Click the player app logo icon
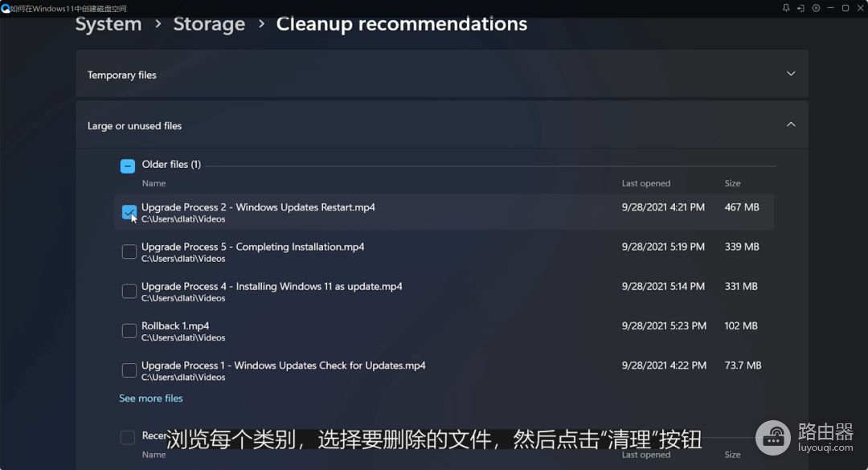 (5, 8)
